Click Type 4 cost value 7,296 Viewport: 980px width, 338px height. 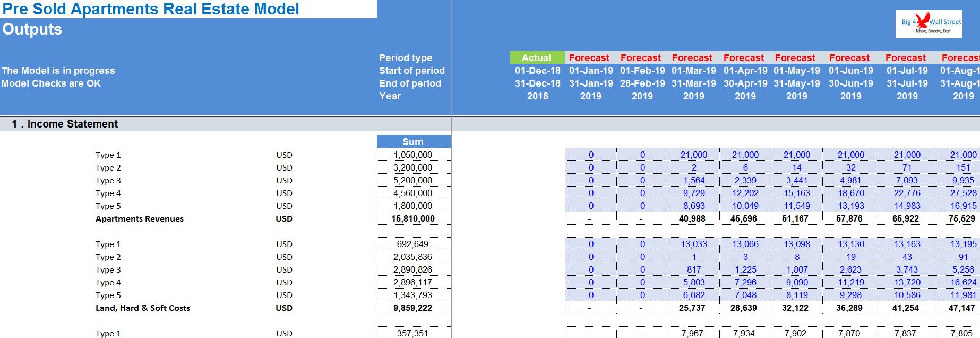click(x=745, y=282)
